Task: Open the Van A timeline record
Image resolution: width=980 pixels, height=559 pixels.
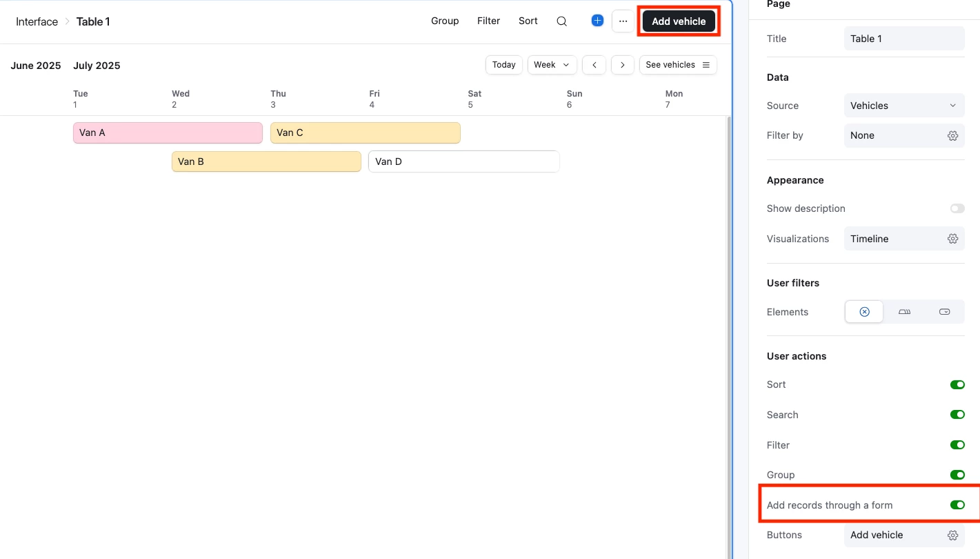Action: 168,133
